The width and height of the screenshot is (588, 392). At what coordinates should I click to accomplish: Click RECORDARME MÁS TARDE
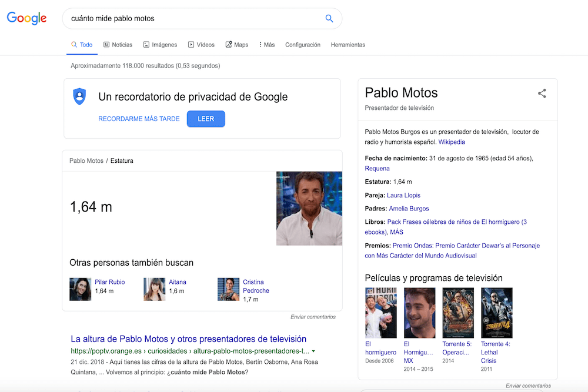[x=139, y=119]
